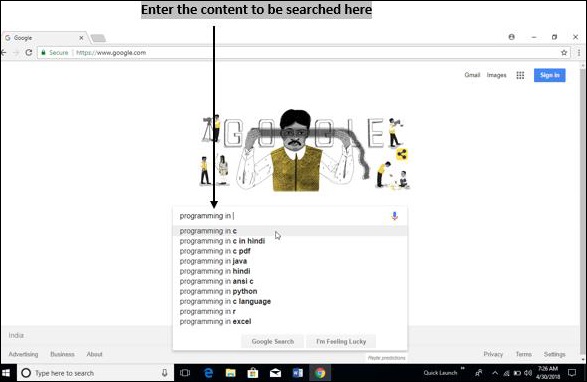Viewport: 587px width, 382px height.
Task: Click the taskbar search microphone
Action: pyautogui.click(x=164, y=373)
